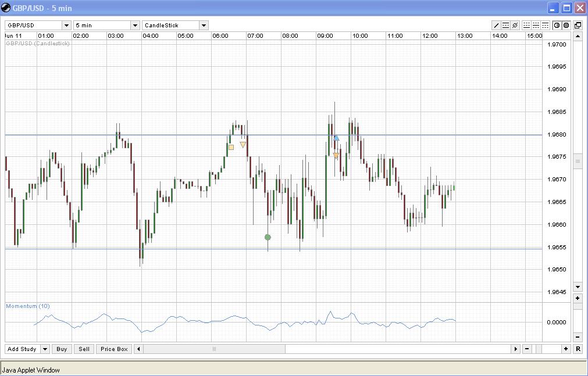Click the vertical zoom in plus button

(x=578, y=298)
